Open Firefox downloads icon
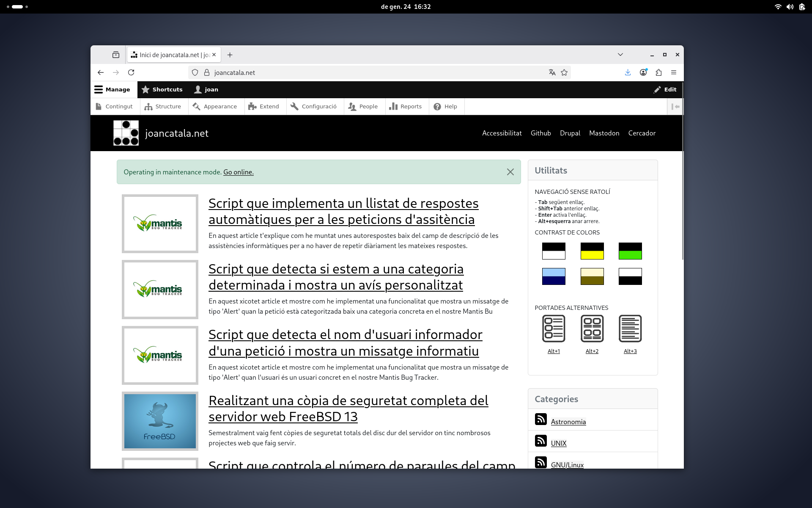Screen dimensions: 812x508 click(628, 72)
